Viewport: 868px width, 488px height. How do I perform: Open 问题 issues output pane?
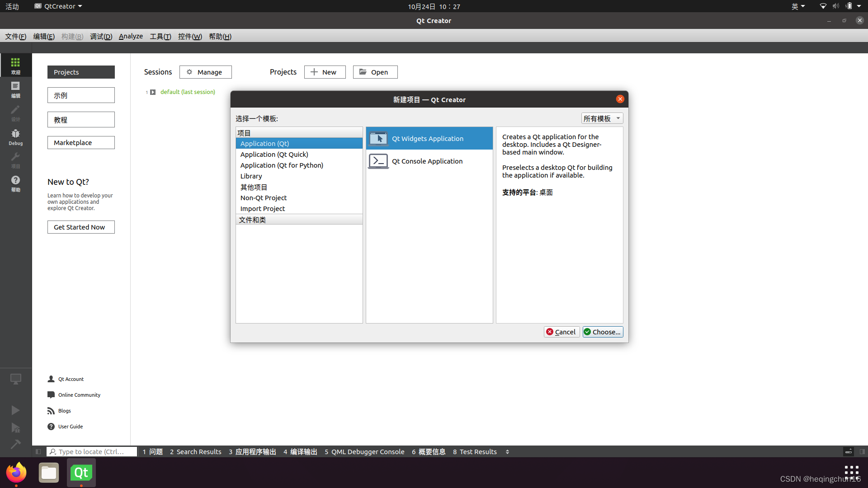(x=152, y=451)
